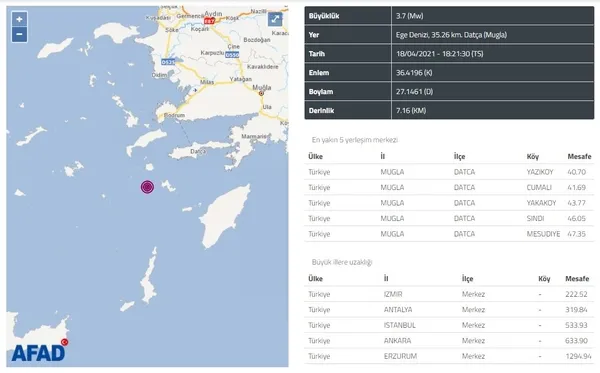
Task: Click the Bozdoğan label on the map
Action: click(x=257, y=40)
